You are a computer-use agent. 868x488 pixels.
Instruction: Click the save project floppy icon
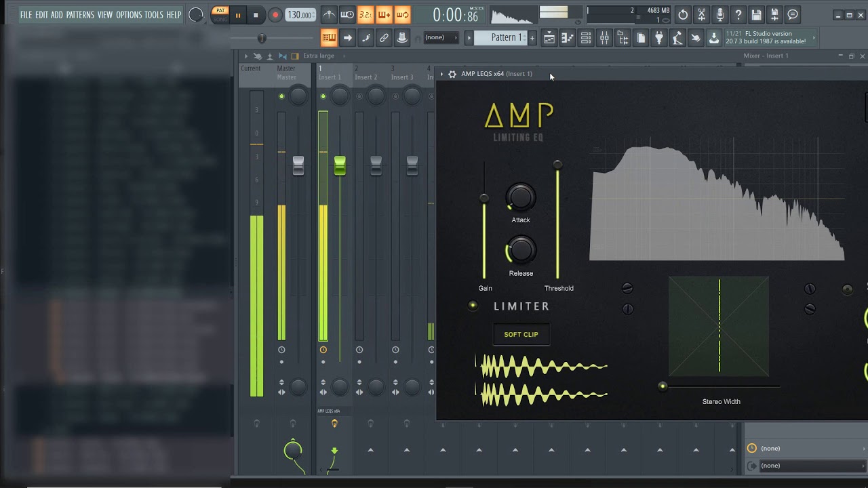pos(756,15)
